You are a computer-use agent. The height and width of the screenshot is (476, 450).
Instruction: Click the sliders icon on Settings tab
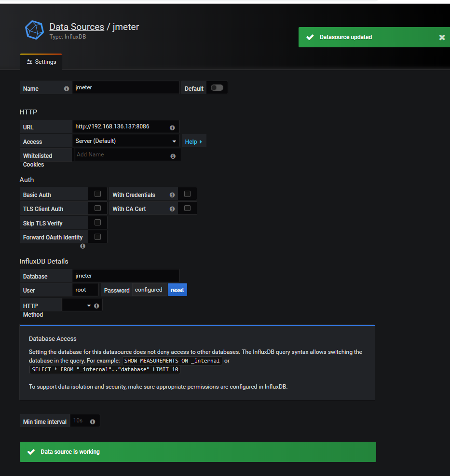coord(29,62)
